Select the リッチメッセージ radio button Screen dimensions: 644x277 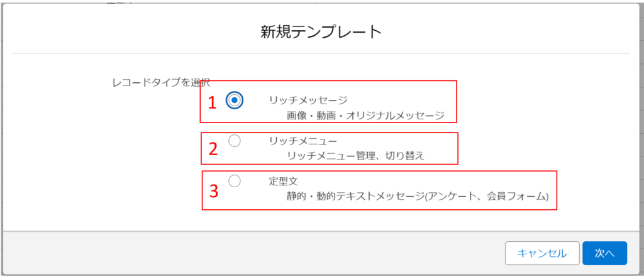point(235,100)
